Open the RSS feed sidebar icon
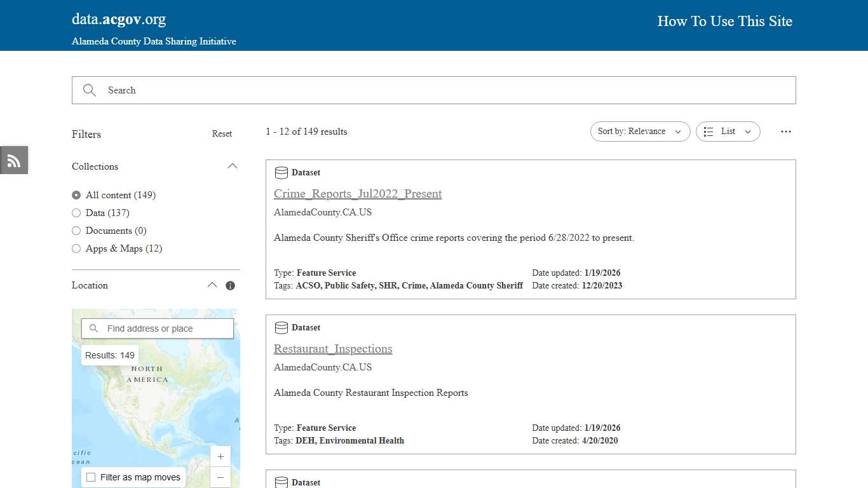The image size is (868, 488). point(13,160)
